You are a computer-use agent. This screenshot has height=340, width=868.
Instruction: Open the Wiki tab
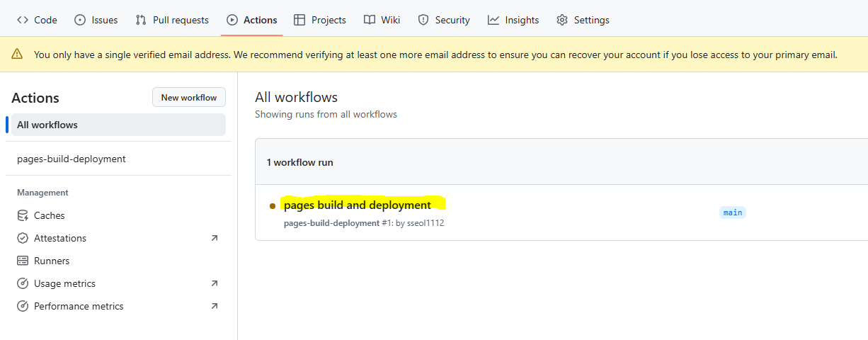tap(382, 20)
